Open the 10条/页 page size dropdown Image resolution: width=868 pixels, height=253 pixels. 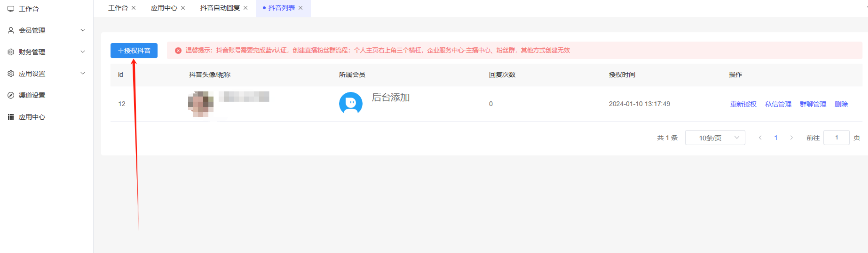[x=715, y=137]
